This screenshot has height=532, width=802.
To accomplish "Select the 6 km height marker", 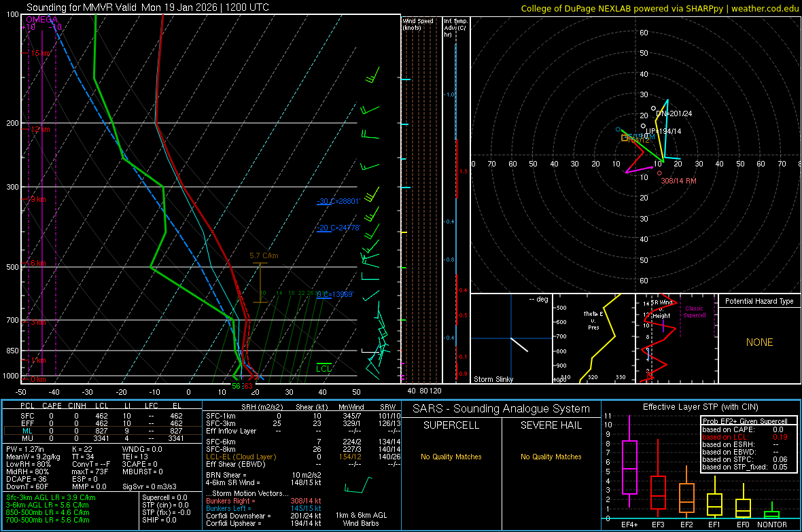I will [x=38, y=263].
